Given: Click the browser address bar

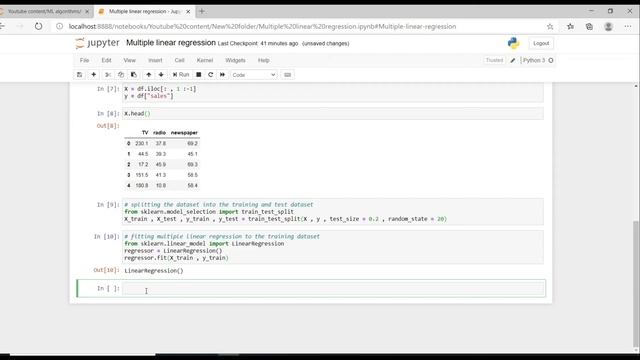Looking at the screenshot, I should 262,27.
